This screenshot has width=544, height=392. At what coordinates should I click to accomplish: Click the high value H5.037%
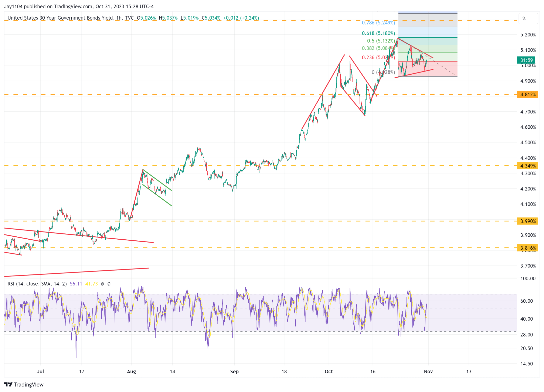(168, 18)
